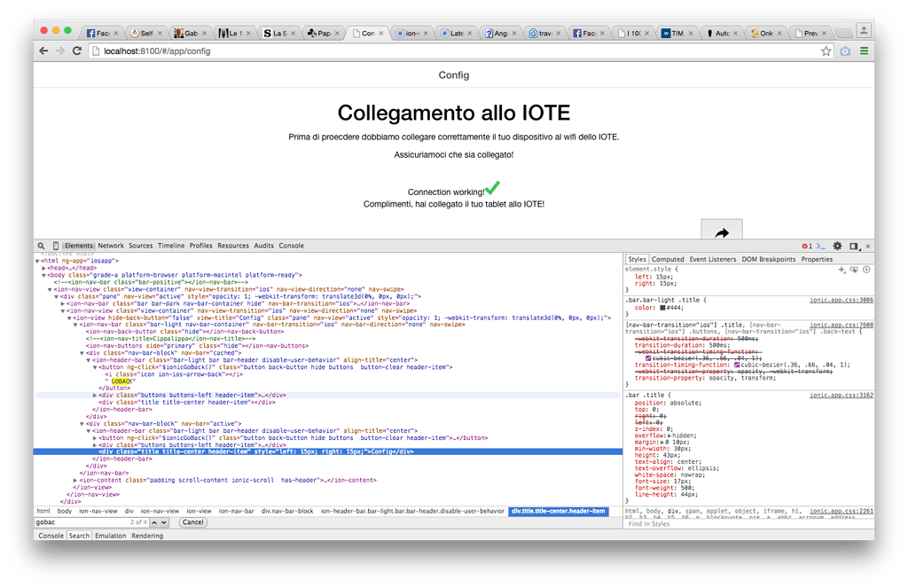The height and width of the screenshot is (588, 908).
Task: Open the Sources panel
Action: [x=141, y=246]
